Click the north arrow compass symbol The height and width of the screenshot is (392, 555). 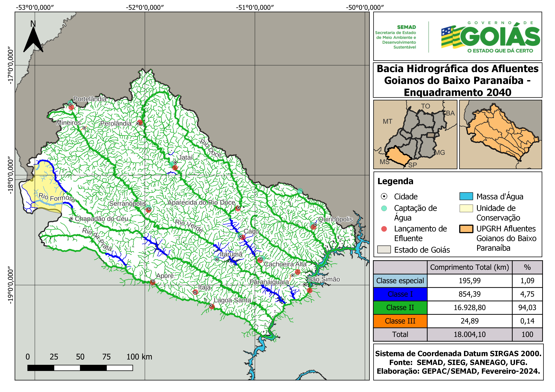click(x=33, y=36)
